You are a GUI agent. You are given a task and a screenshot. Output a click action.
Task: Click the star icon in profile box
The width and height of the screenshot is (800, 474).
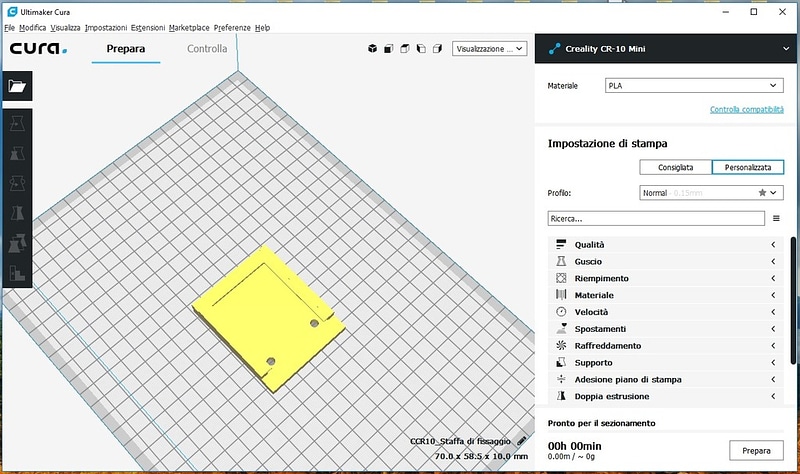[762, 193]
